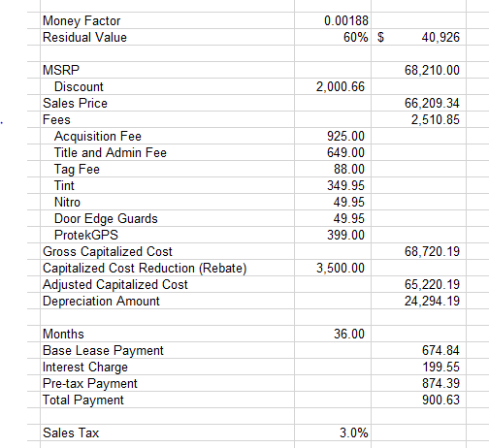Select the Rebate amount 3,500.00 cell
The image size is (489, 448).
pos(333,268)
